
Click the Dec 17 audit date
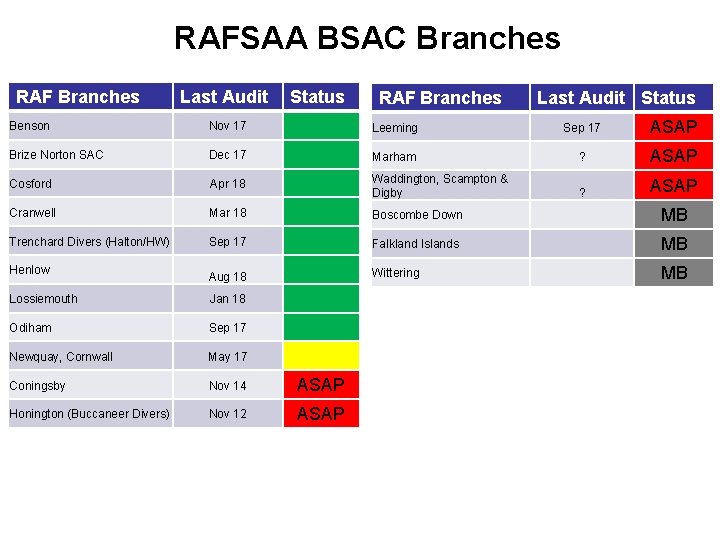click(228, 155)
